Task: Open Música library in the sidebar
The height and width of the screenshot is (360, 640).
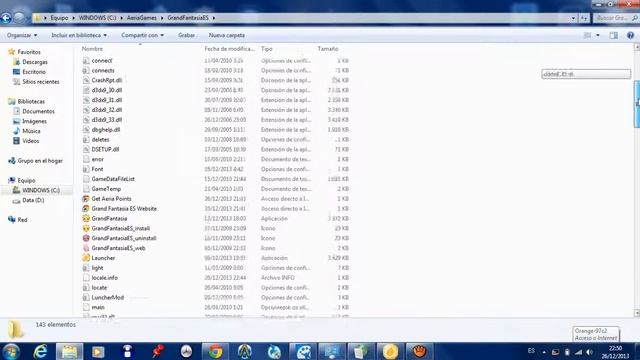Action: pos(31,131)
